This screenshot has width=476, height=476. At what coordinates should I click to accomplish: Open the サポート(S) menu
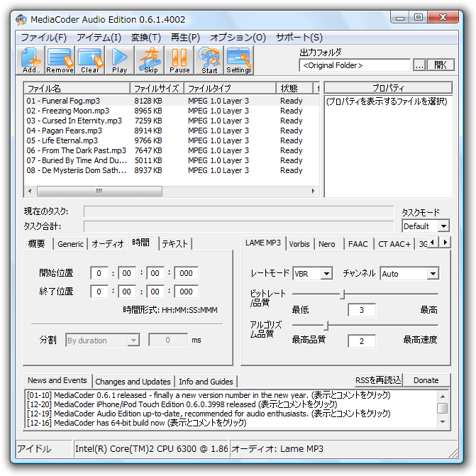[x=299, y=38]
